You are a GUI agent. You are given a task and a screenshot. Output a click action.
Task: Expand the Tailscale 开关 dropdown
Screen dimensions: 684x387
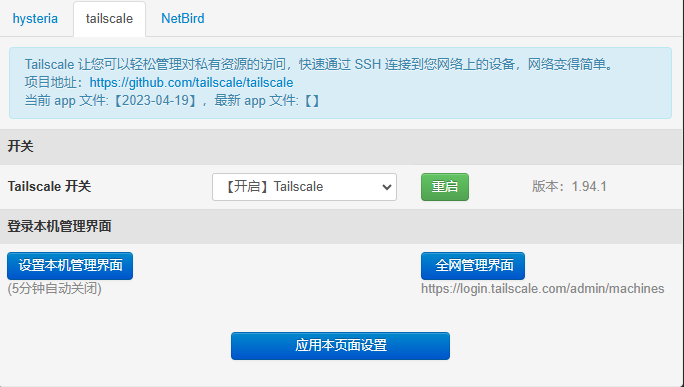(304, 187)
